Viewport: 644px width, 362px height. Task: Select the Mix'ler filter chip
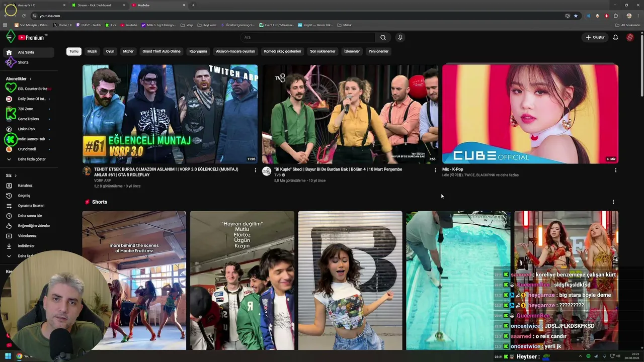tap(128, 51)
